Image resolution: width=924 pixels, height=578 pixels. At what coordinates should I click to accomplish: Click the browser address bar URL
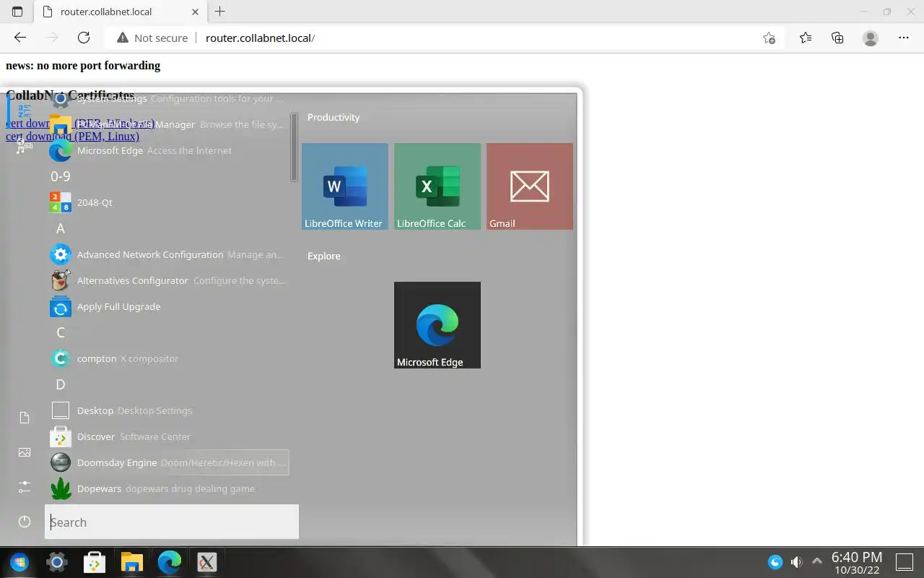click(260, 38)
